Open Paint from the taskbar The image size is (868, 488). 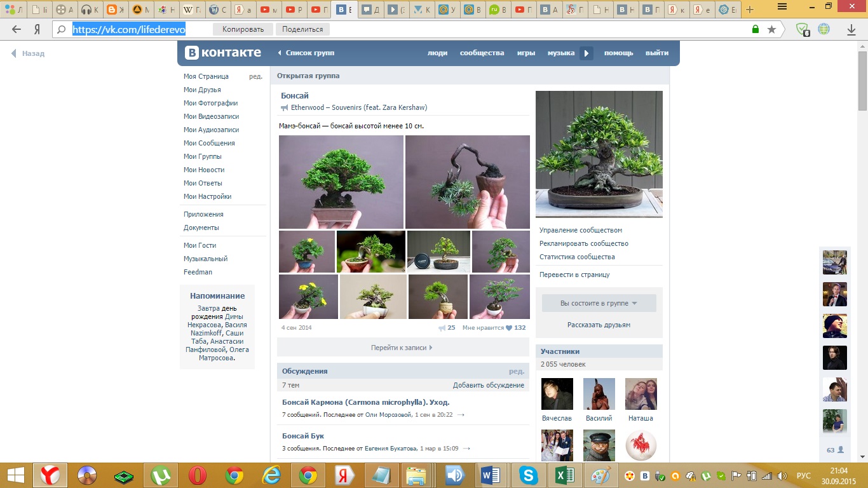tap(602, 475)
